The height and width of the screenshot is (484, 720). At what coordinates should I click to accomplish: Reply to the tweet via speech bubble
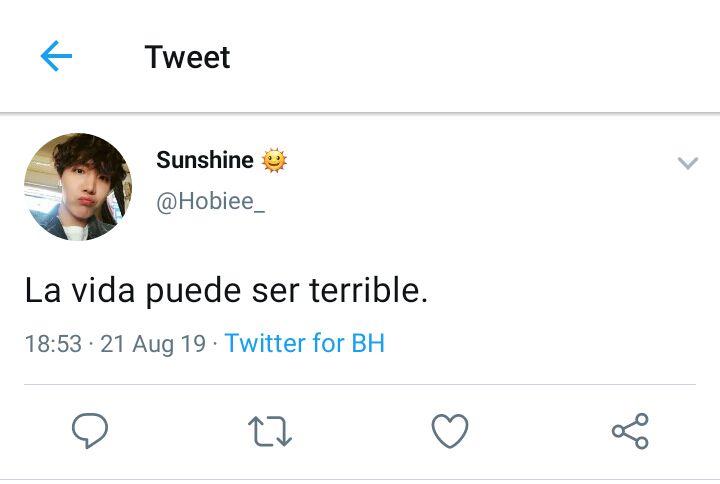[x=90, y=430]
